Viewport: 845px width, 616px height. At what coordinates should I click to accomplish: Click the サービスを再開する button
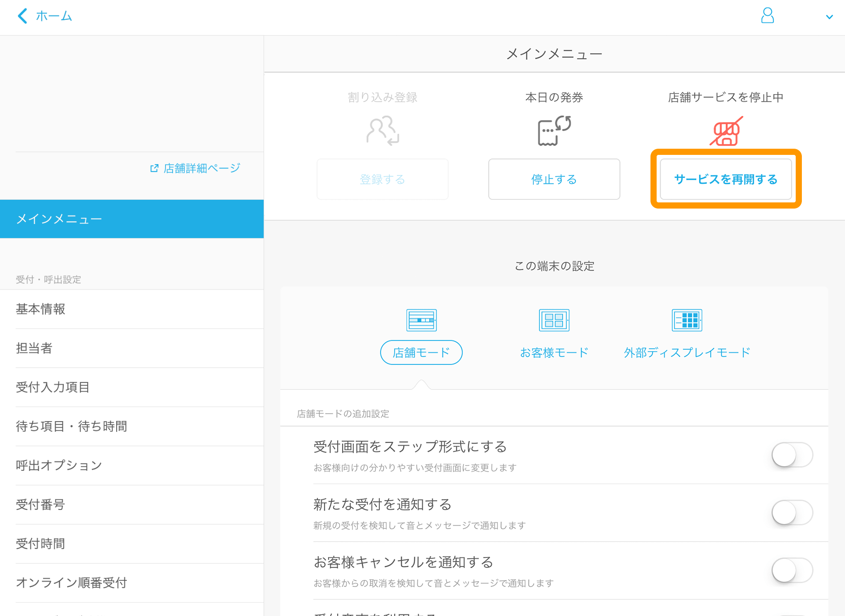point(725,179)
